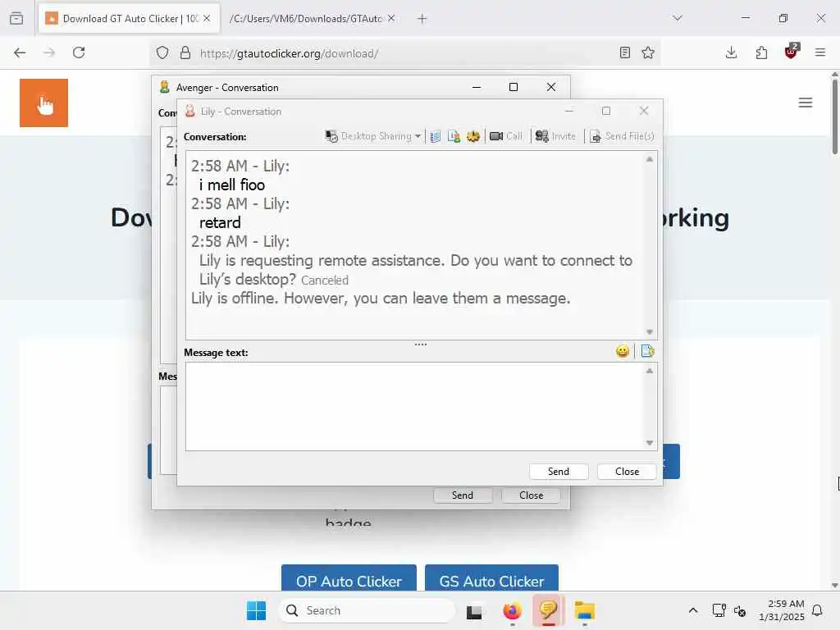
Task: Minimize the Avenger conversation window
Action: pyautogui.click(x=477, y=87)
